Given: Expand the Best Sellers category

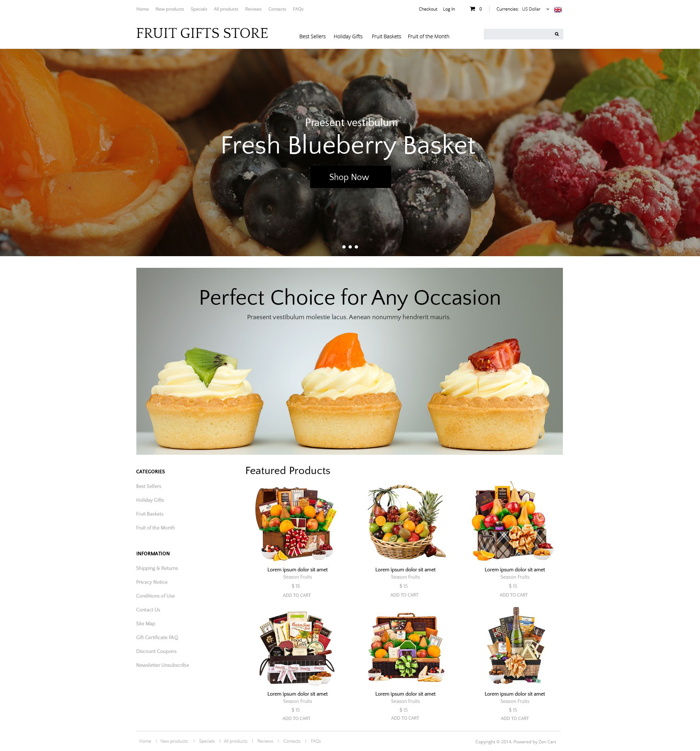Looking at the screenshot, I should (x=149, y=486).
